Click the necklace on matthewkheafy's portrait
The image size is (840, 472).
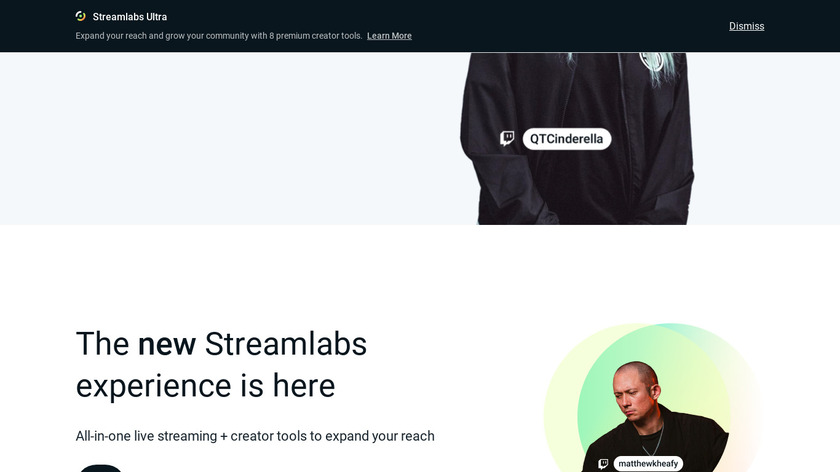point(655,440)
